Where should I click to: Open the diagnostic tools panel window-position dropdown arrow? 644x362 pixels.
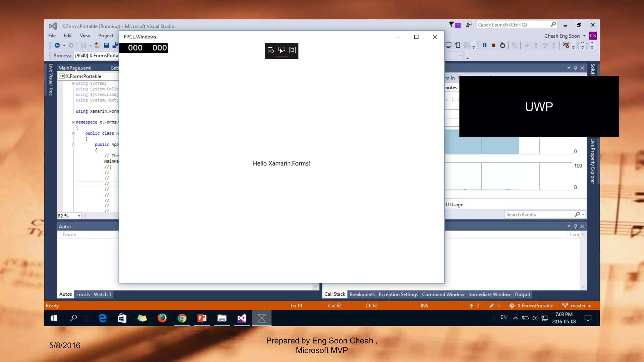pos(569,68)
